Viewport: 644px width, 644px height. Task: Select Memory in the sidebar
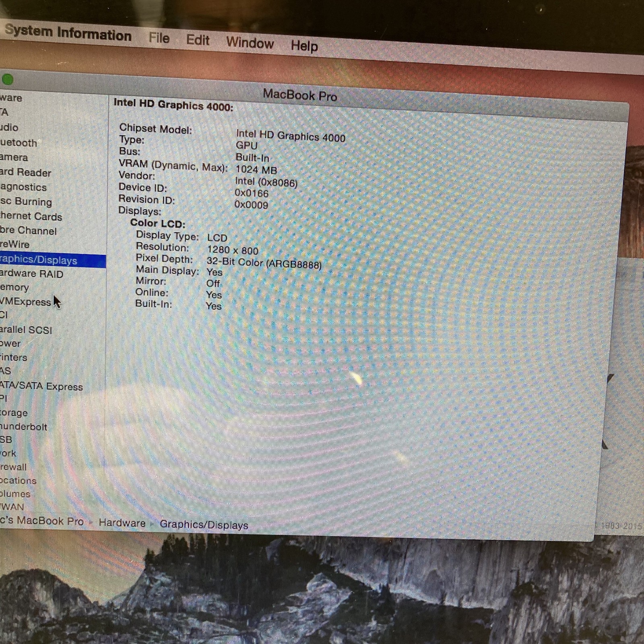tap(14, 287)
